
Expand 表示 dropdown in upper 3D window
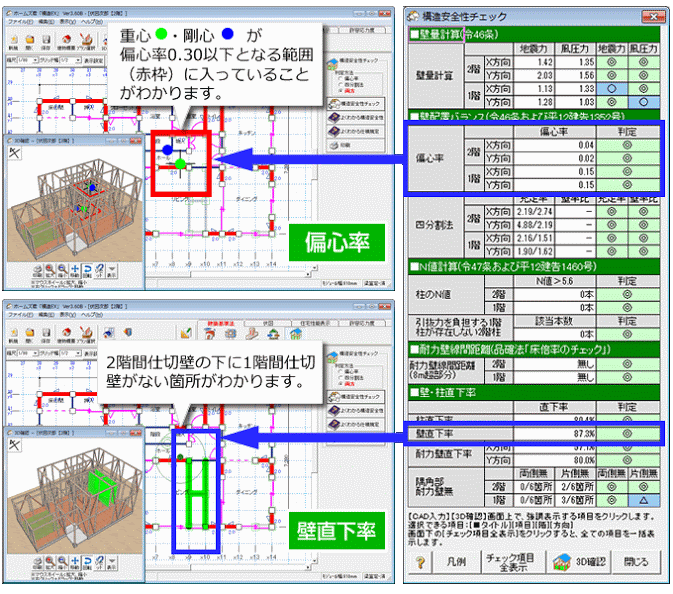coord(112,271)
